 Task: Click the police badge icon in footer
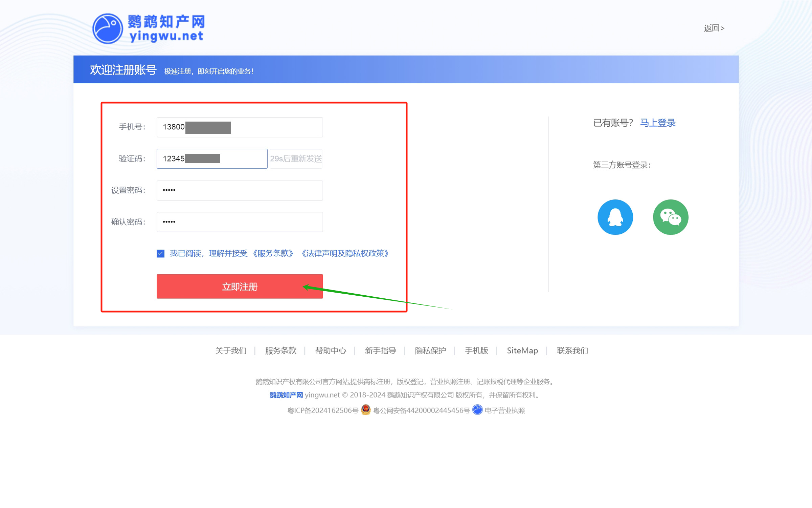coord(365,410)
